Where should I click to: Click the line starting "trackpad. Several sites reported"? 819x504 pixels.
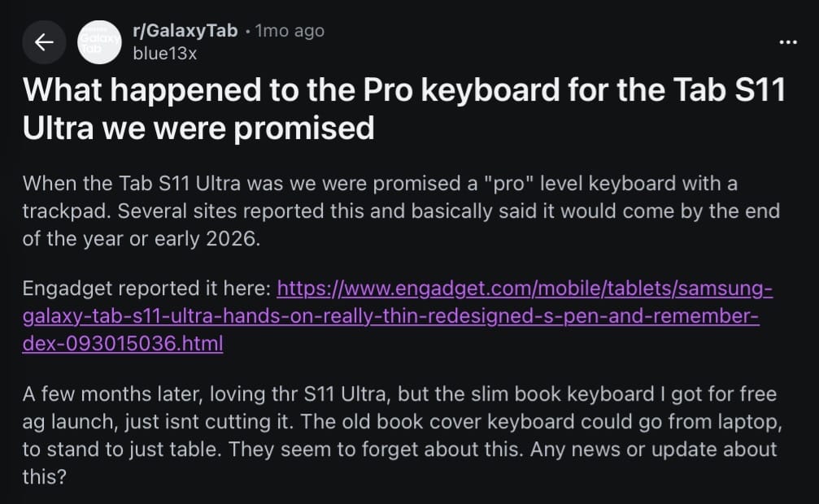[400, 211]
